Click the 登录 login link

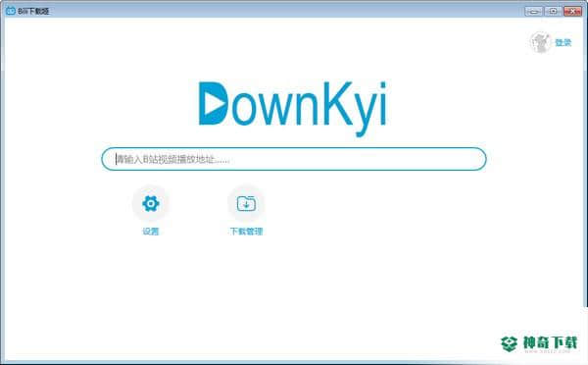click(563, 43)
